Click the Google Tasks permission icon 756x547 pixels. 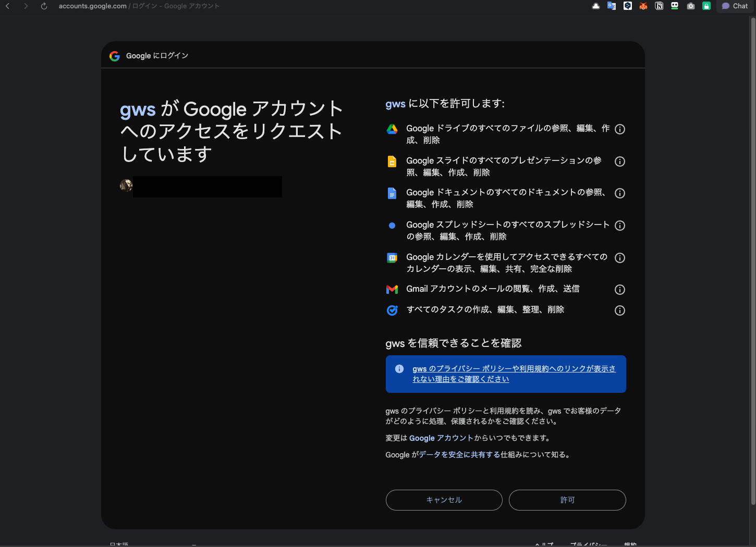point(392,310)
